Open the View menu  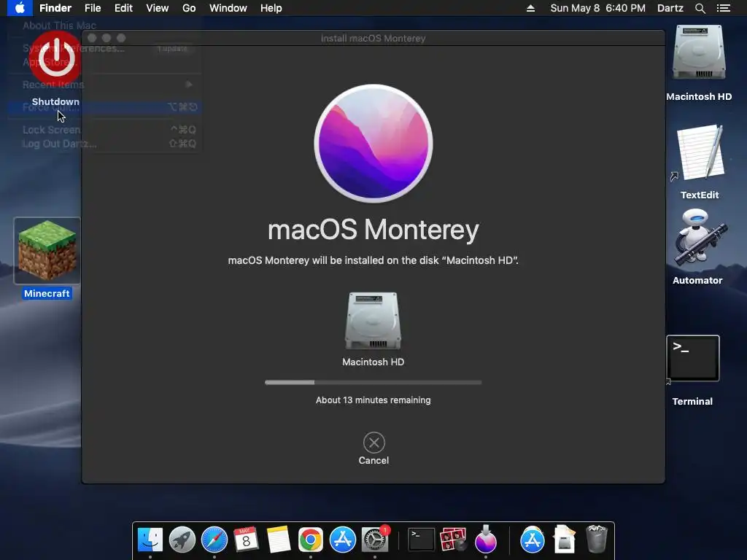pyautogui.click(x=158, y=8)
